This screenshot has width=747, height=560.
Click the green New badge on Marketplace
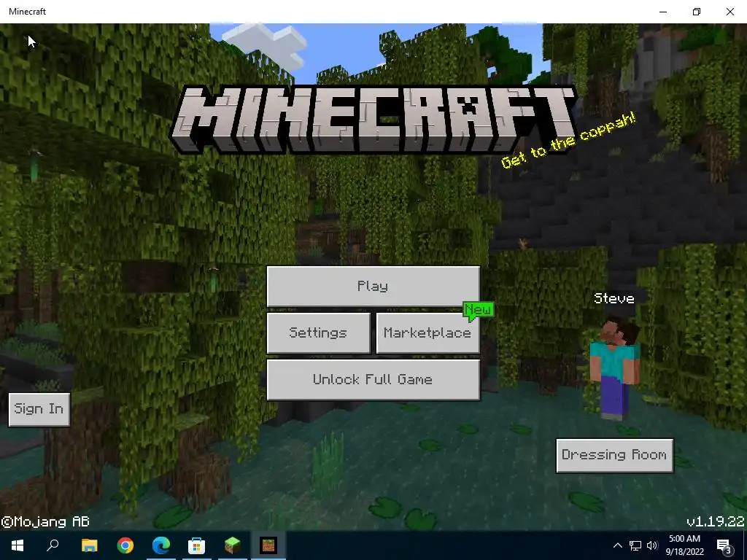(x=478, y=311)
